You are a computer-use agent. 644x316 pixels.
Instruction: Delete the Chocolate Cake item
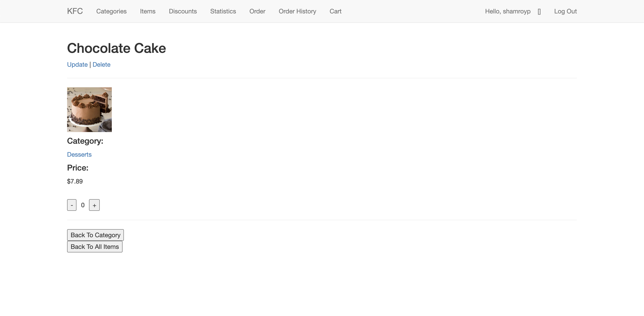pos(101,64)
